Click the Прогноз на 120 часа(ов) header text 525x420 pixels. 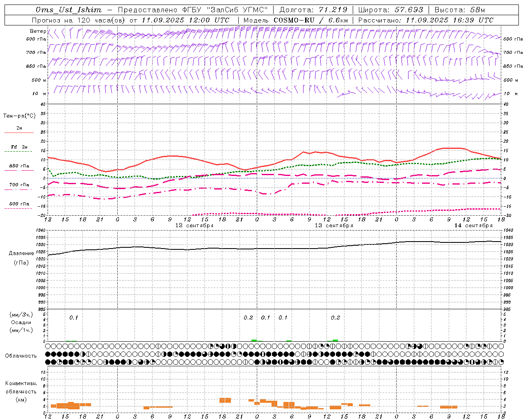coord(79,20)
